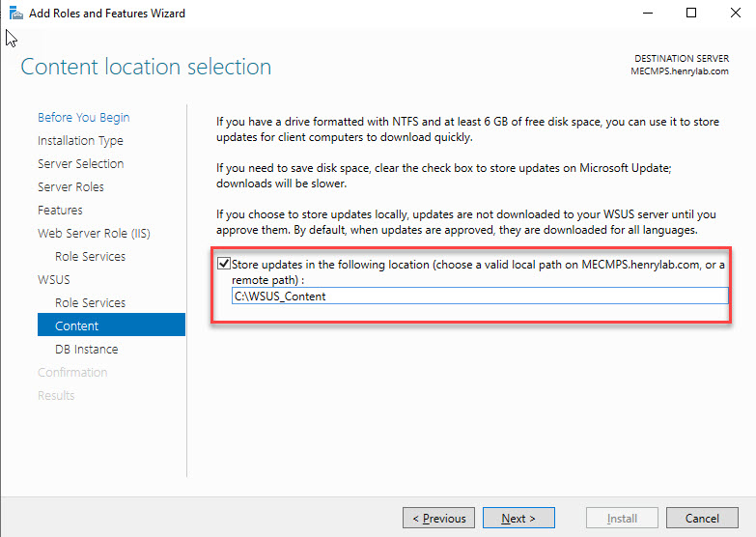Select Server Selection in navigation pane
The width and height of the screenshot is (756, 537).
pos(80,164)
